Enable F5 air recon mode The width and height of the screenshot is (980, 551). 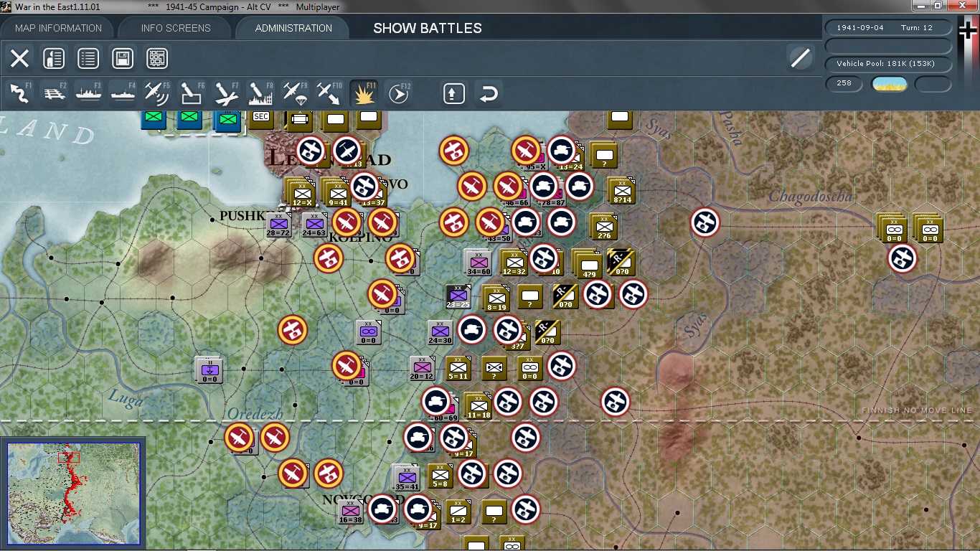[x=157, y=93]
